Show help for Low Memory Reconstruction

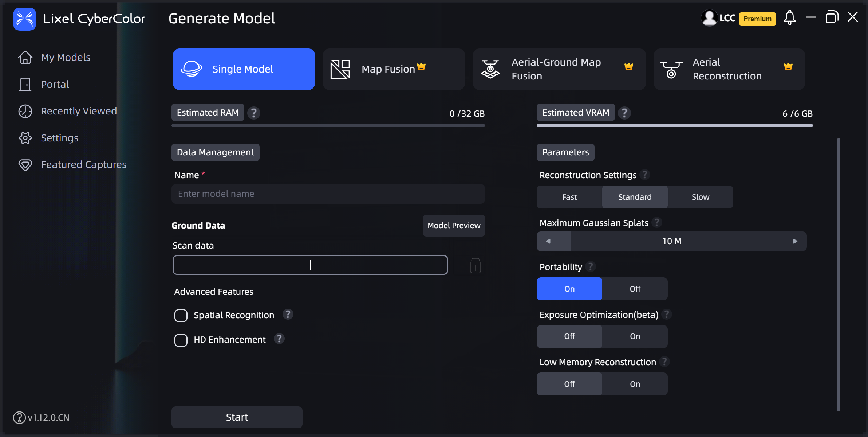(664, 362)
